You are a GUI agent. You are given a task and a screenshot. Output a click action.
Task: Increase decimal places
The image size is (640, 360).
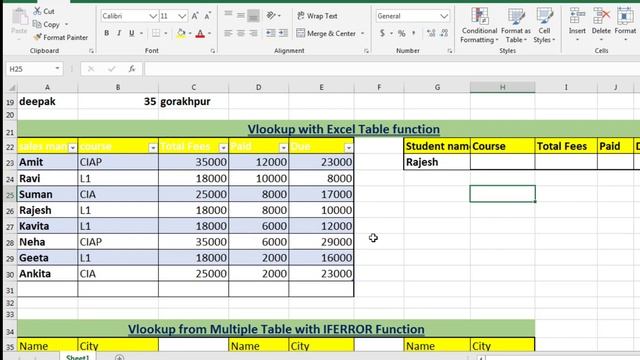[431, 33]
